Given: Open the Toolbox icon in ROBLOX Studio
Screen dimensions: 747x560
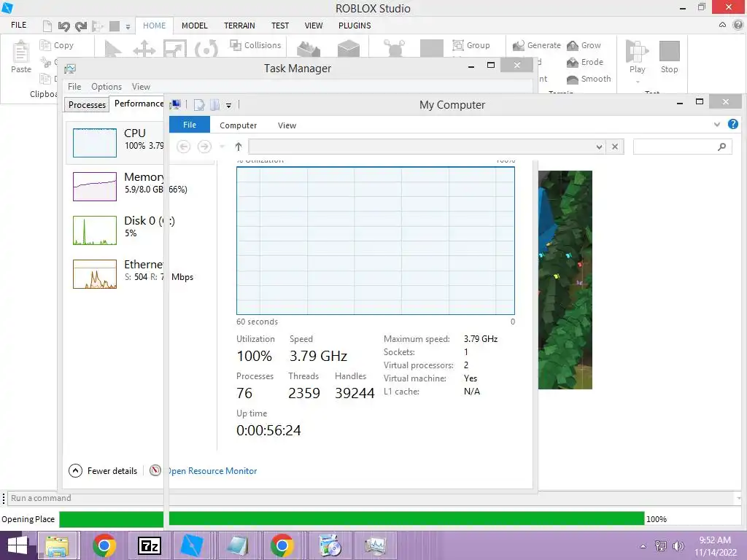Looking at the screenshot, I should (x=309, y=49).
